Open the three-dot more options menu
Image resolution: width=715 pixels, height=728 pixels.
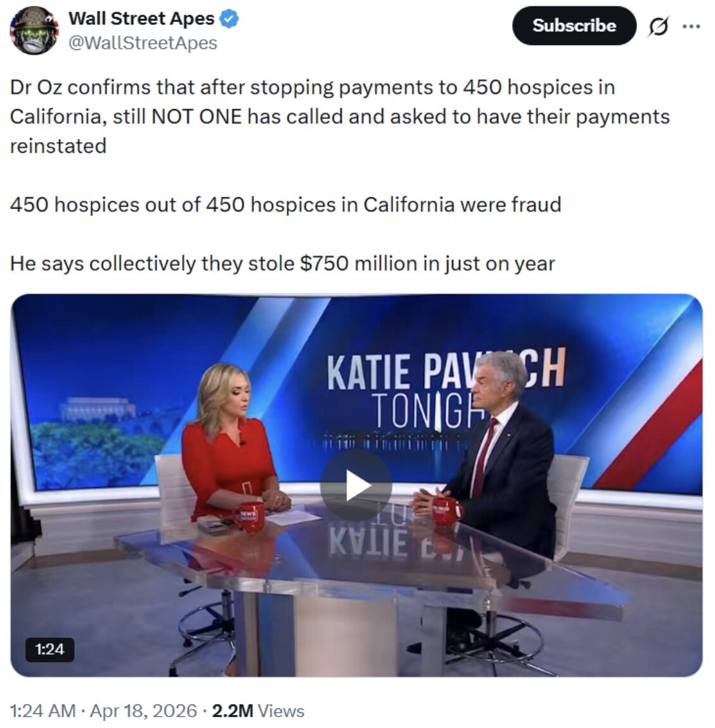click(x=692, y=27)
